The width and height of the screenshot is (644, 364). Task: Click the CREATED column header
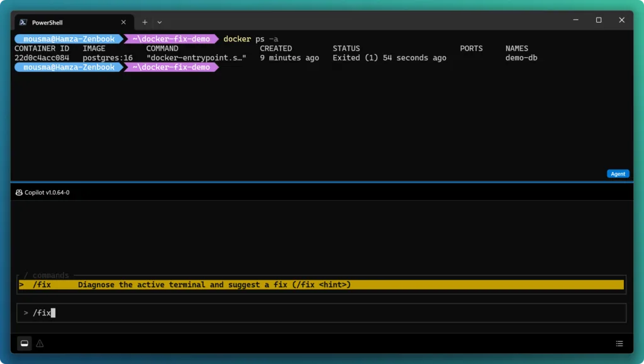275,48
